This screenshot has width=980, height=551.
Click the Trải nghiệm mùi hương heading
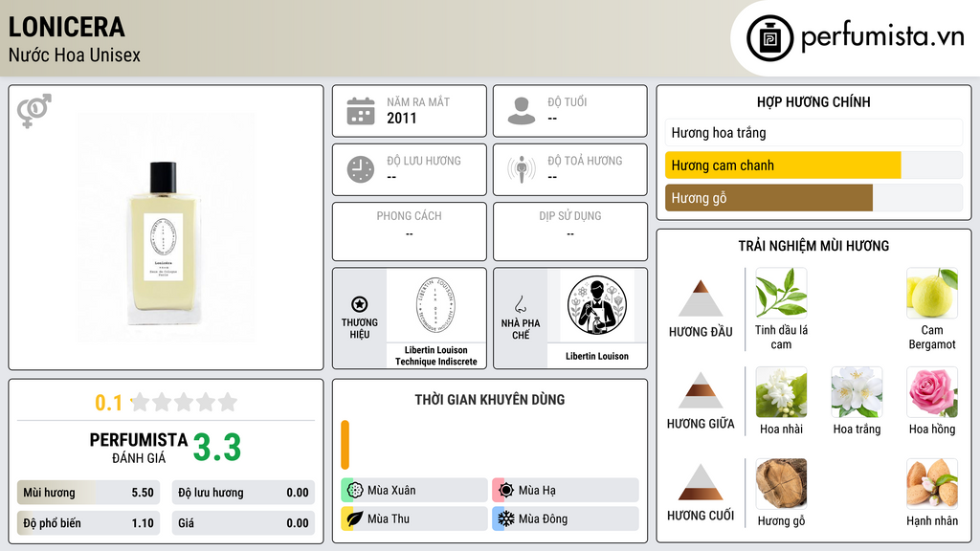[x=813, y=246]
